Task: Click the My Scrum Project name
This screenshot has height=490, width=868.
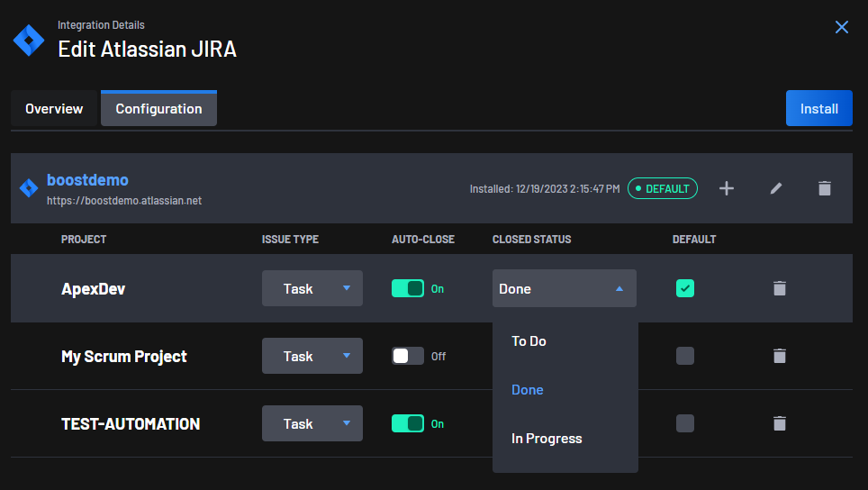Action: coord(124,357)
